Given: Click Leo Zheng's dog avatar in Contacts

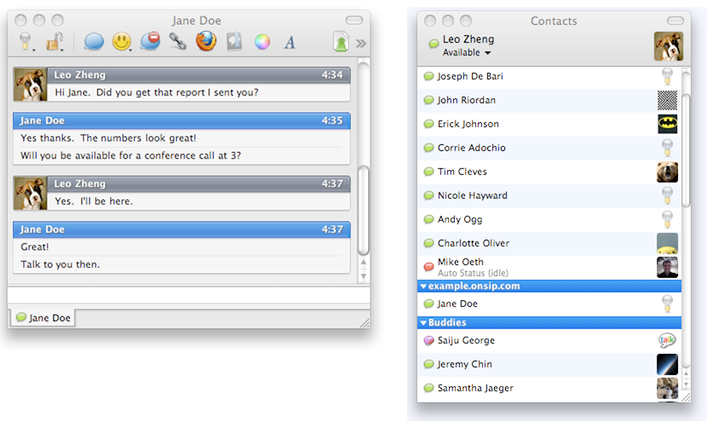Looking at the screenshot, I should [668, 46].
